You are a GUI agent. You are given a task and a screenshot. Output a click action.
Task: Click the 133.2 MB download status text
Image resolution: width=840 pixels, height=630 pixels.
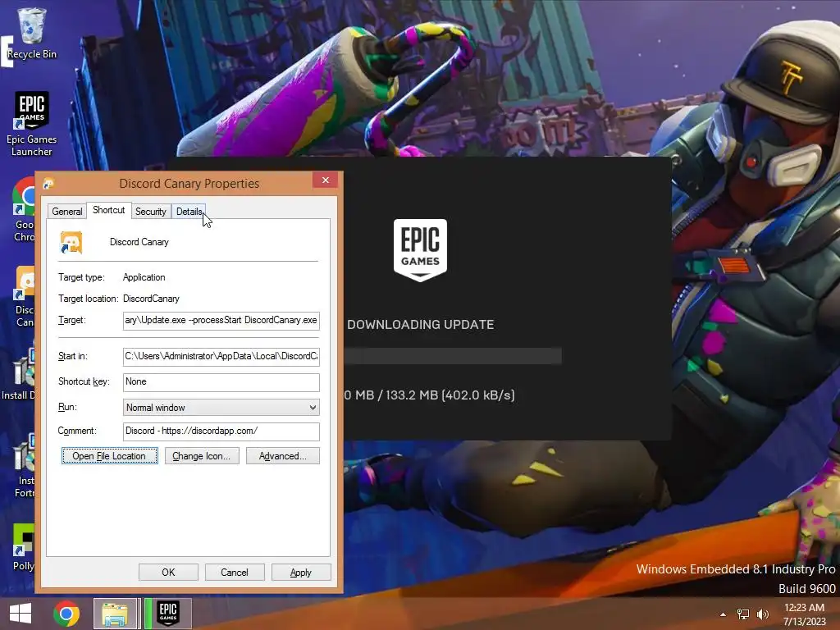(x=430, y=395)
